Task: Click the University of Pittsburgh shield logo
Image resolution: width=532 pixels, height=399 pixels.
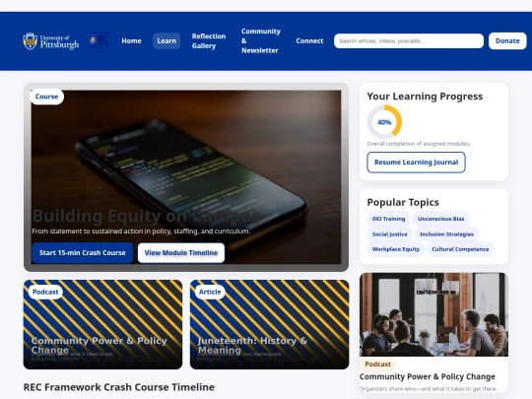Action: tap(51, 41)
